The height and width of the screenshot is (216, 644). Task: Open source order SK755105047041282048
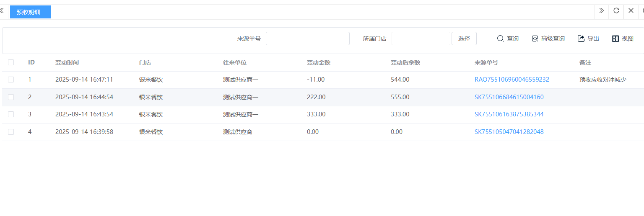(509, 132)
